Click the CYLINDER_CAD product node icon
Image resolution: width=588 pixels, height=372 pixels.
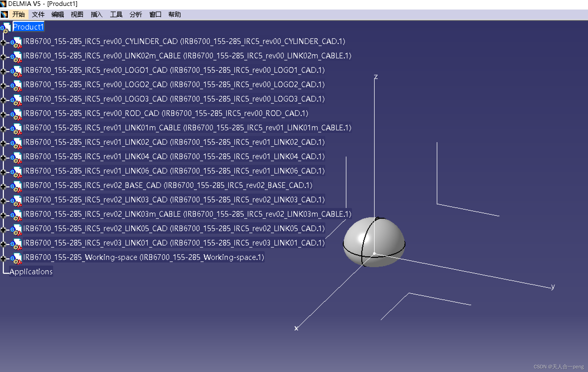(x=16, y=42)
